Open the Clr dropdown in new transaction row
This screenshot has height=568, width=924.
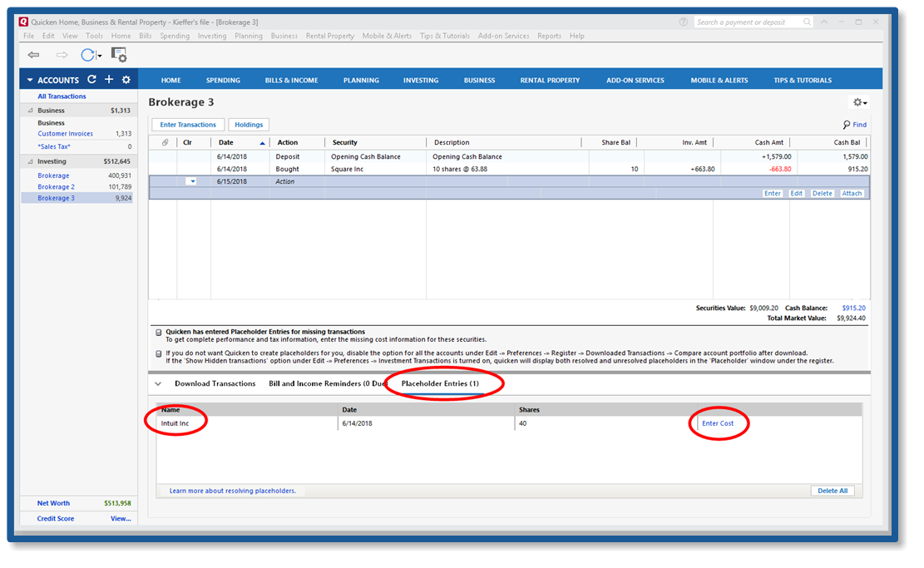(192, 181)
